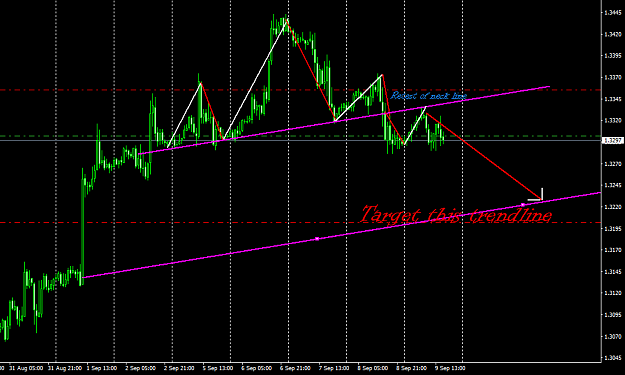Click the 1.3320 price axis label
The height and width of the screenshot is (375, 625).
tap(613, 120)
